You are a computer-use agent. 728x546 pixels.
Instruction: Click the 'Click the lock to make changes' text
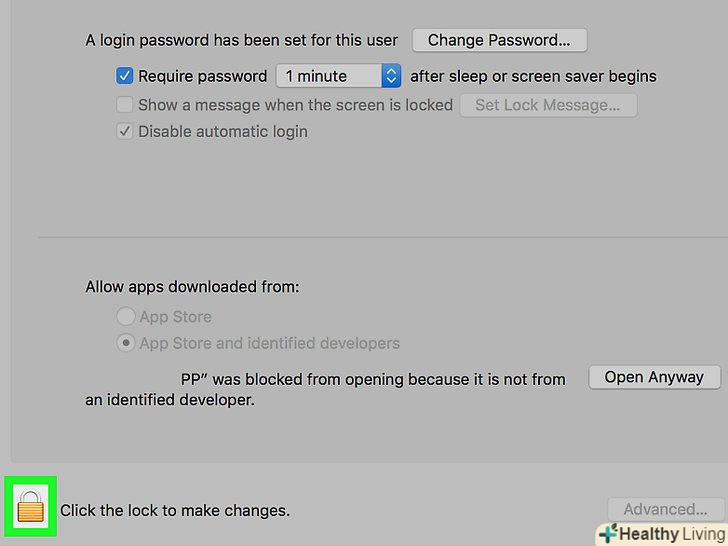tap(175, 510)
